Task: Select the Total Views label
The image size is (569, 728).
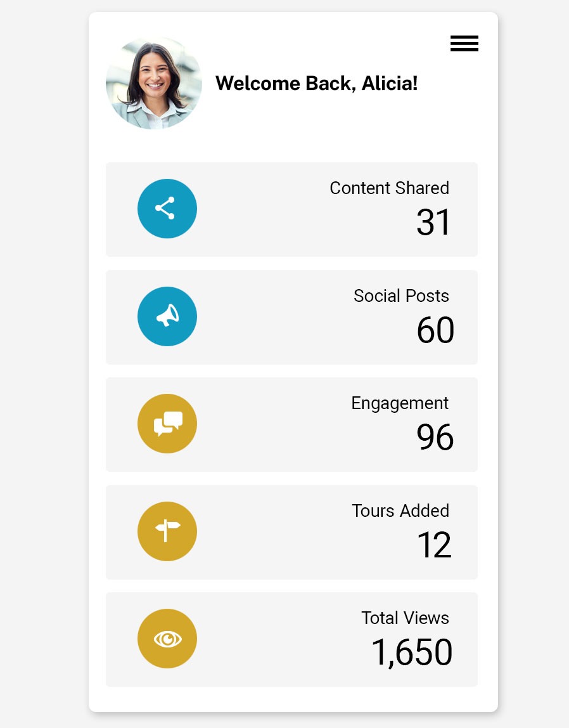Action: (x=405, y=618)
